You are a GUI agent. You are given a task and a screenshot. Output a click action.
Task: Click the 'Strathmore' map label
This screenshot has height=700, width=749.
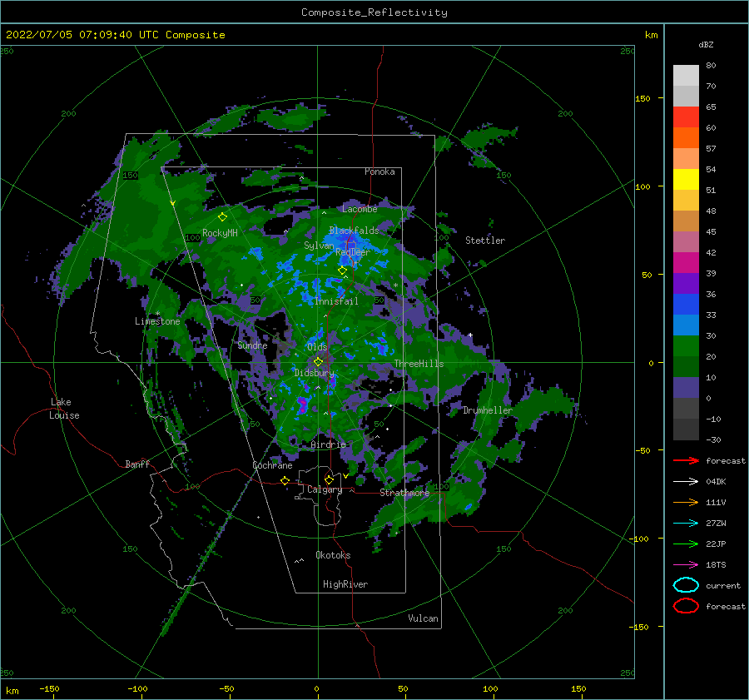point(404,493)
